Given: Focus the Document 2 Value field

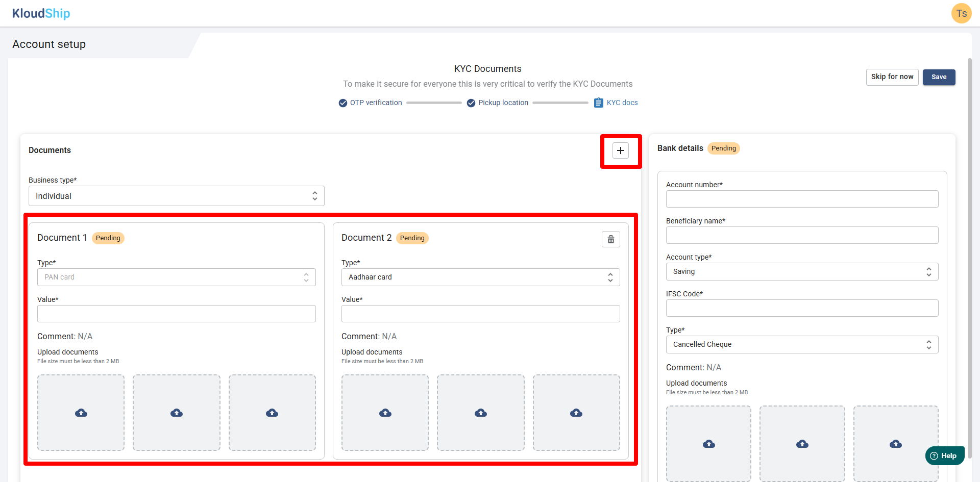Looking at the screenshot, I should pyautogui.click(x=481, y=314).
